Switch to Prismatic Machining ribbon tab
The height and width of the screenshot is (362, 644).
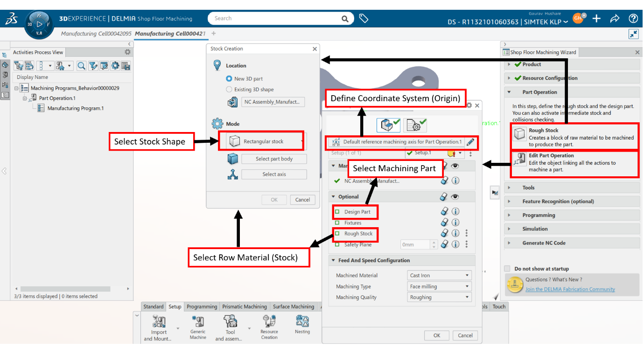coord(245,306)
